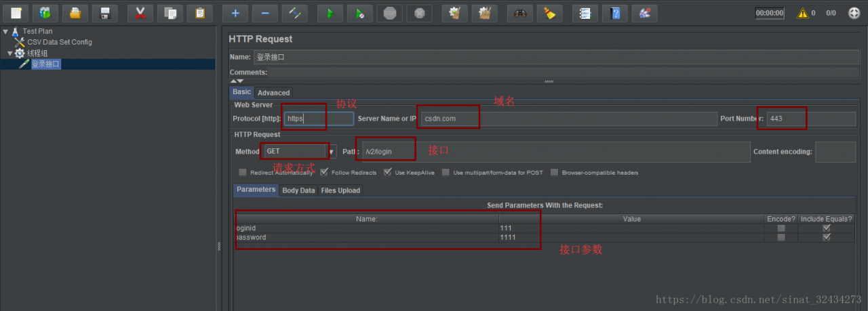Image resolution: width=868 pixels, height=311 pixels.
Task: Uncheck Use KeepAlive checkbox
Action: (387, 172)
